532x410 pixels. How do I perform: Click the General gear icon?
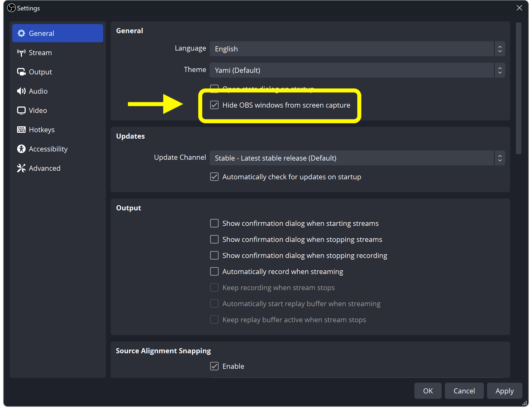[22, 33]
